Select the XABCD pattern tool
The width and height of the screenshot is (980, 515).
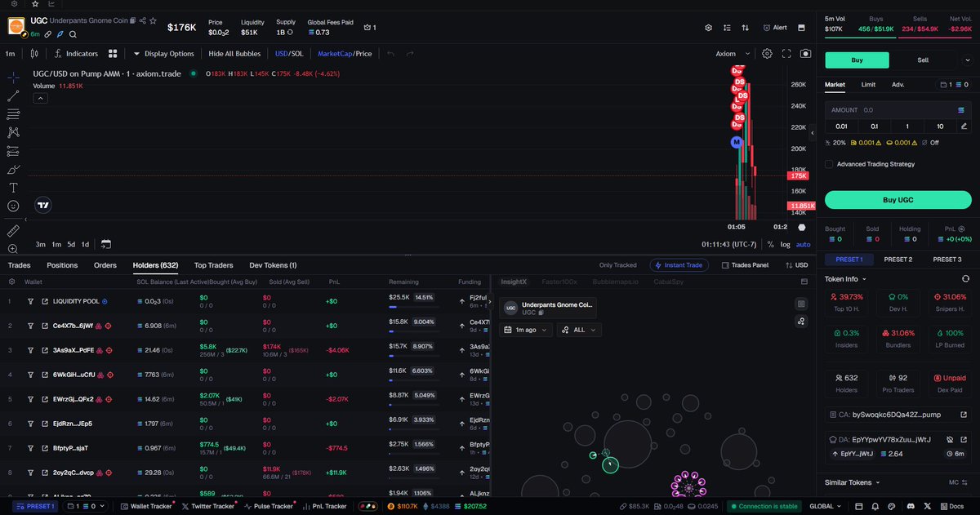point(13,132)
